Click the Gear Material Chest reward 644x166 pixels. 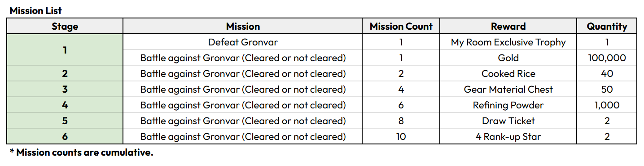pyautogui.click(x=508, y=90)
